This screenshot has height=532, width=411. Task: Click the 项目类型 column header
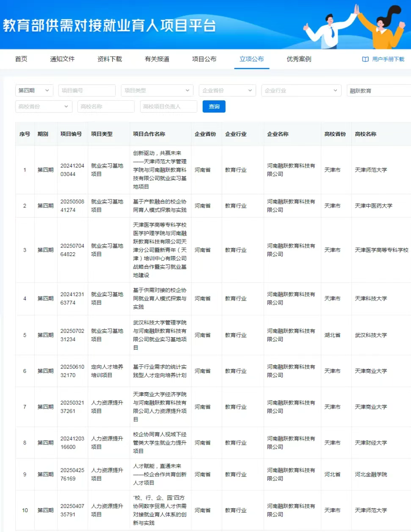[x=102, y=134]
